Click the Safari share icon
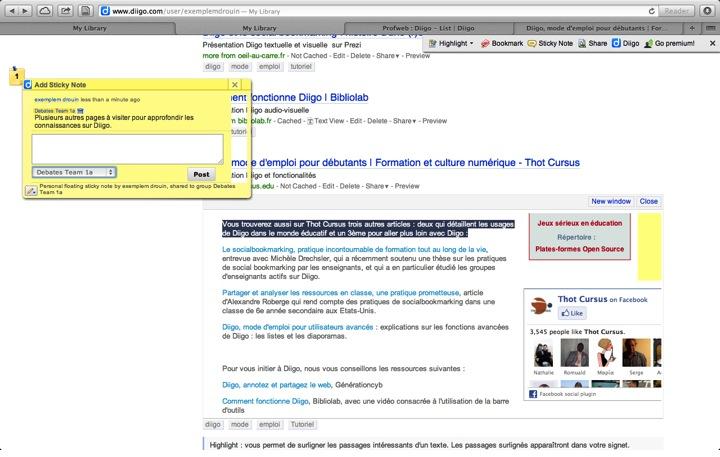 point(65,11)
